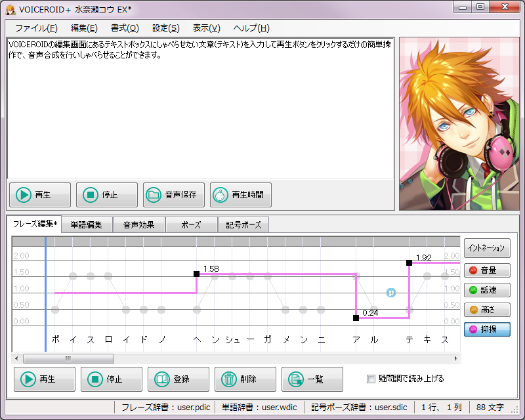This screenshot has height=420, width=525.
Task: Select the 抑揚 intonation range button
Action: tap(487, 329)
